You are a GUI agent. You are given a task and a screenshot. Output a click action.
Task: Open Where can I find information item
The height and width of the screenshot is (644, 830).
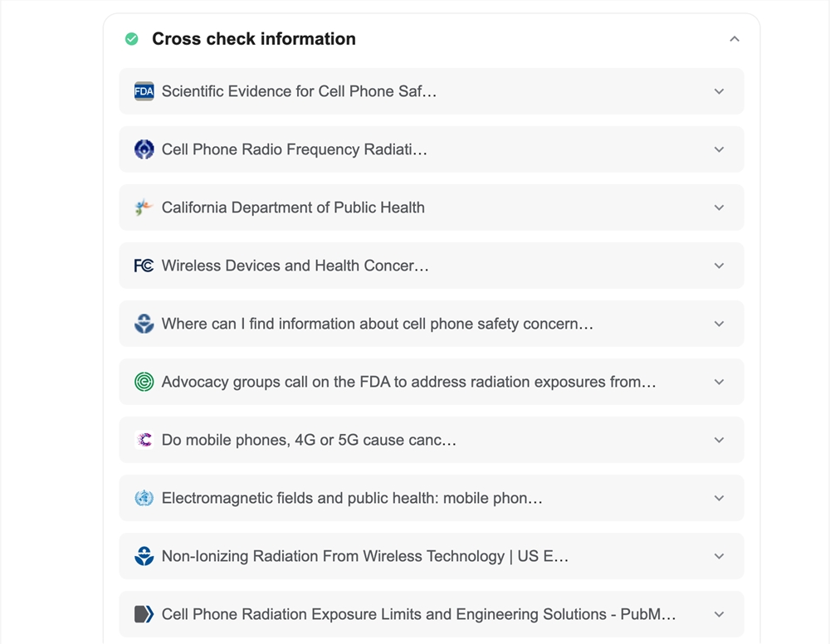pos(432,324)
